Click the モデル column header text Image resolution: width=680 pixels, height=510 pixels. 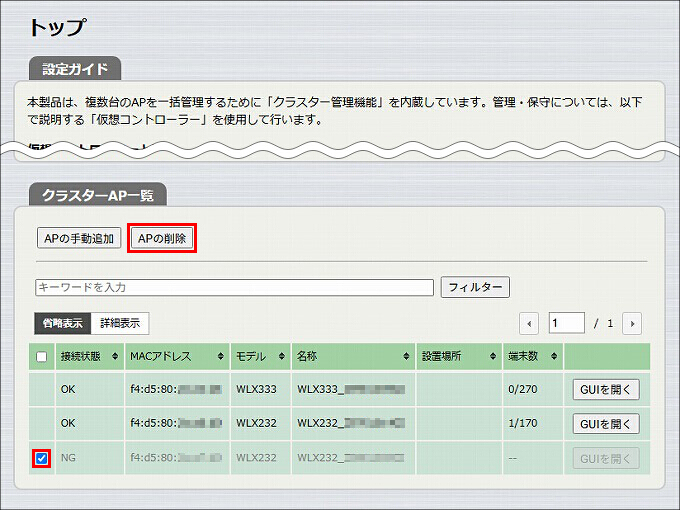point(251,356)
